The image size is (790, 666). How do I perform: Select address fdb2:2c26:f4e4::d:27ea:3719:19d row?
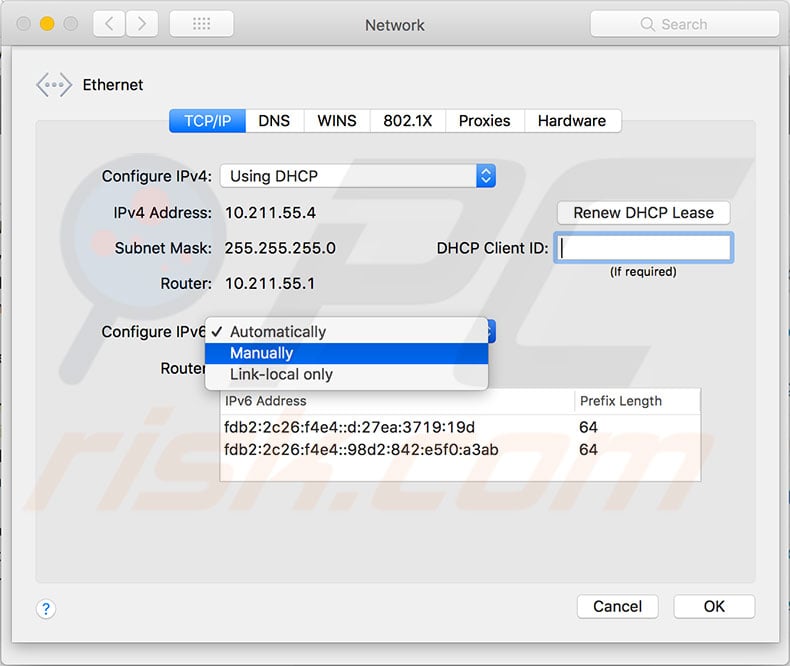pos(460,427)
